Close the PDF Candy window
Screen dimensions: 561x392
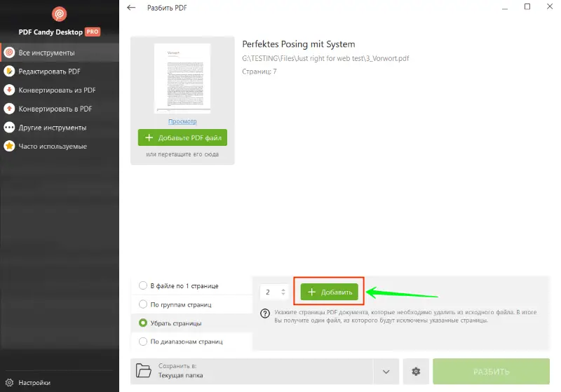coord(550,6)
